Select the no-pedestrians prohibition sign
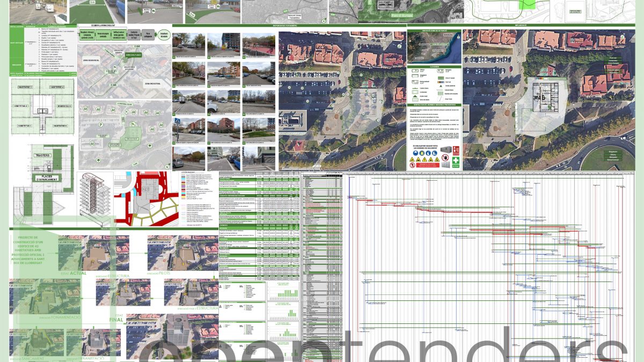Viewport: 644px width, 362px height. click(412, 166)
